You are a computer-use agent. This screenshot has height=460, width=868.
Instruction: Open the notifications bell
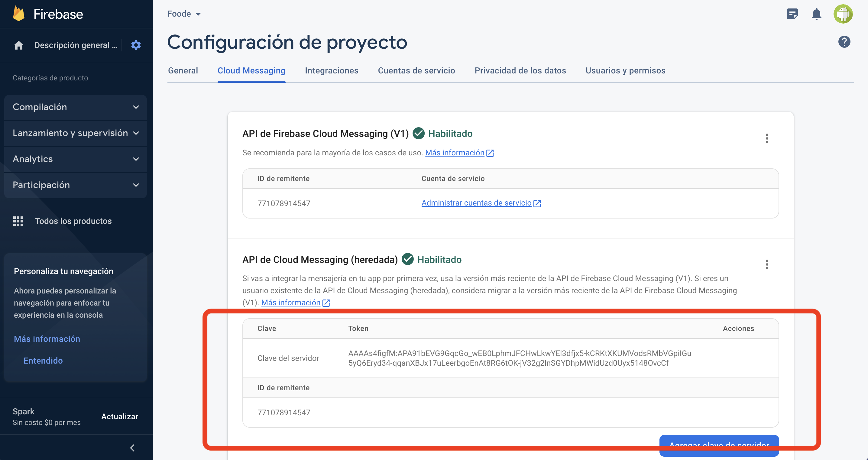coord(816,14)
